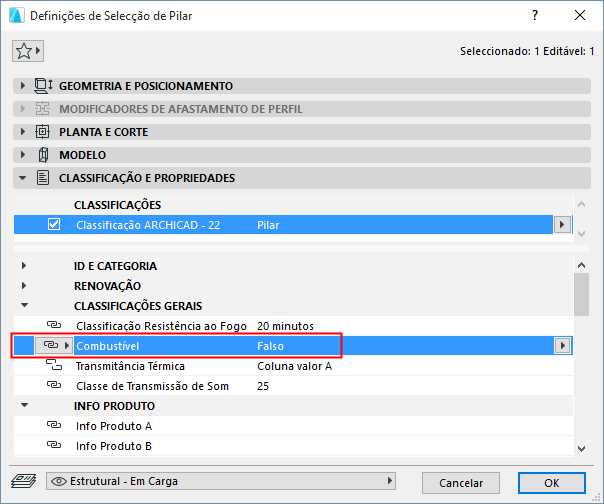Viewport: 604px width, 504px height.
Task: Click the layer icon at bottom left
Action: [28, 482]
